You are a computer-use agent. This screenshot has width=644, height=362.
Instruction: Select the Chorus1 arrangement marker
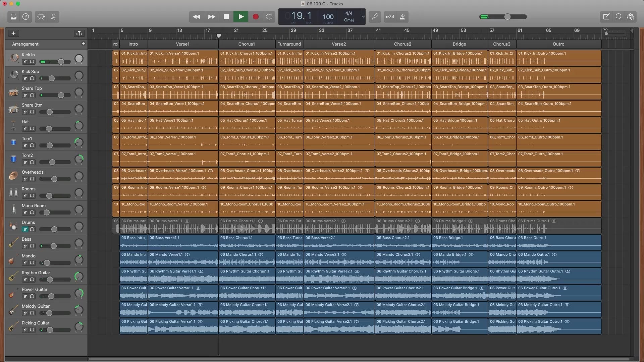click(247, 44)
